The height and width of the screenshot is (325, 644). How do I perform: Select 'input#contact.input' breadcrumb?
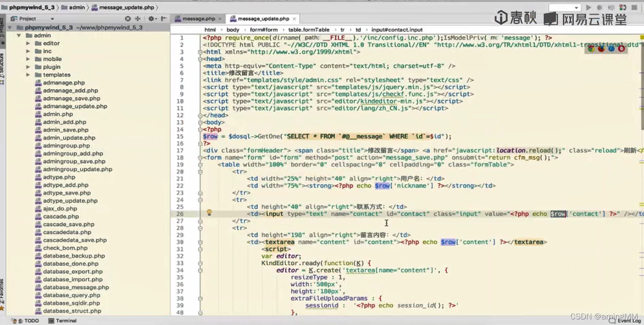point(397,30)
